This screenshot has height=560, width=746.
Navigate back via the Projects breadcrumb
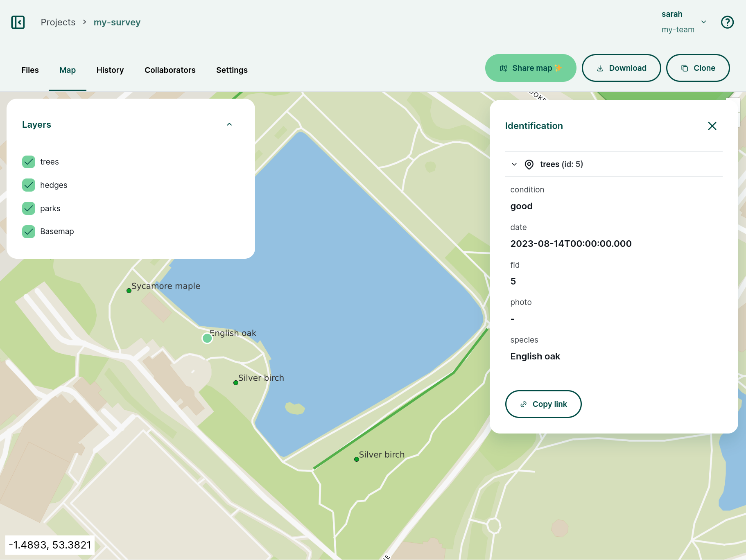coord(58,22)
